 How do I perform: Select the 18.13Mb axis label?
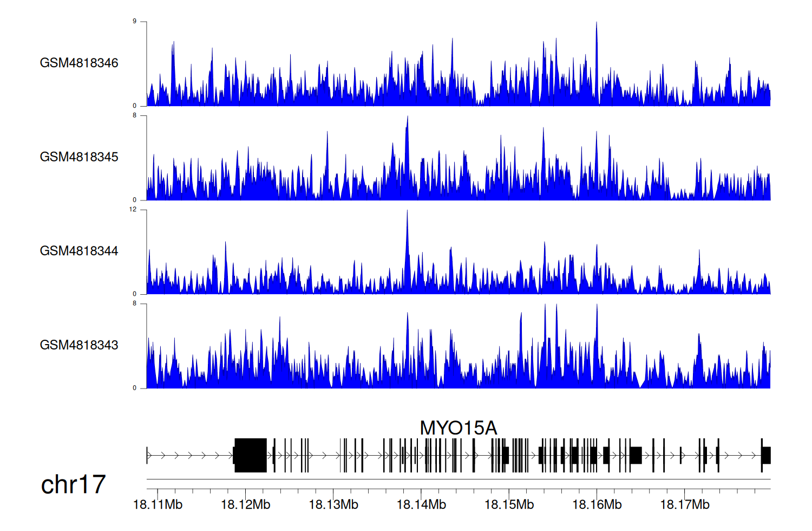click(x=333, y=505)
